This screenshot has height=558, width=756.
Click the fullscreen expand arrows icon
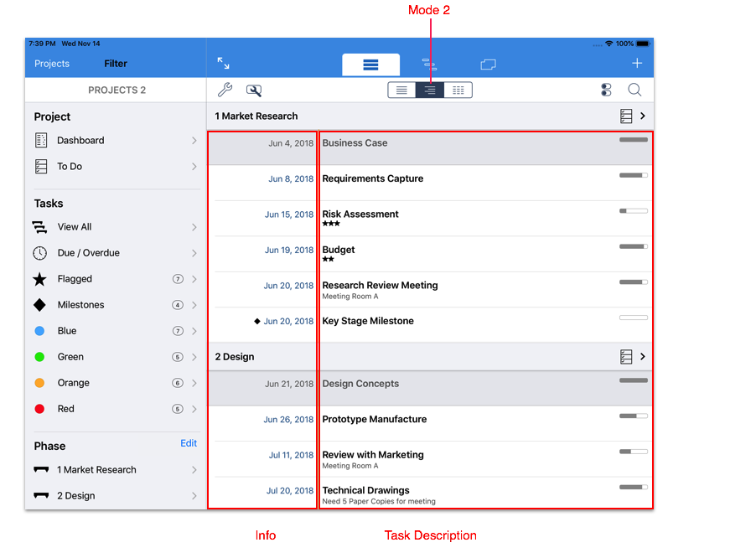tap(223, 64)
